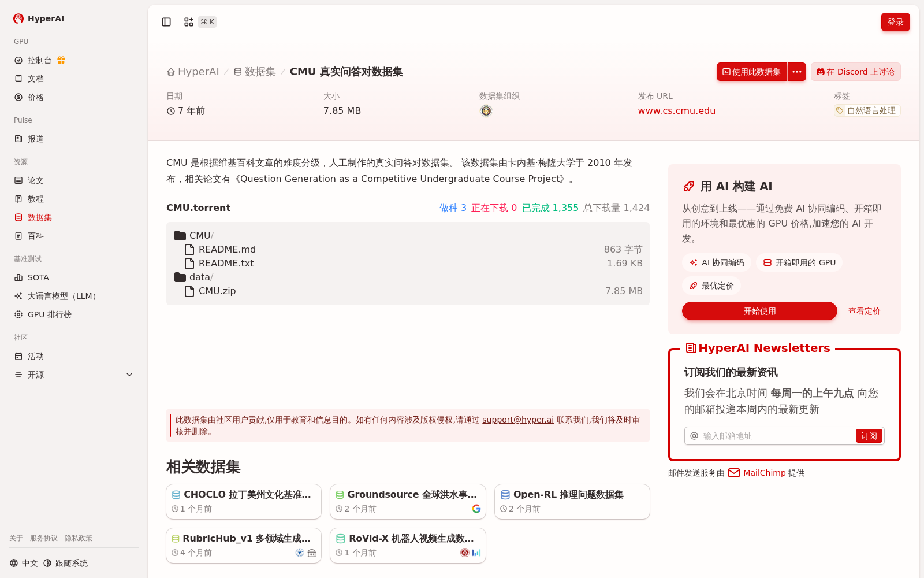The width and height of the screenshot is (924, 578).
Task: Click the 已完成 1,355 count
Action: [x=550, y=208]
